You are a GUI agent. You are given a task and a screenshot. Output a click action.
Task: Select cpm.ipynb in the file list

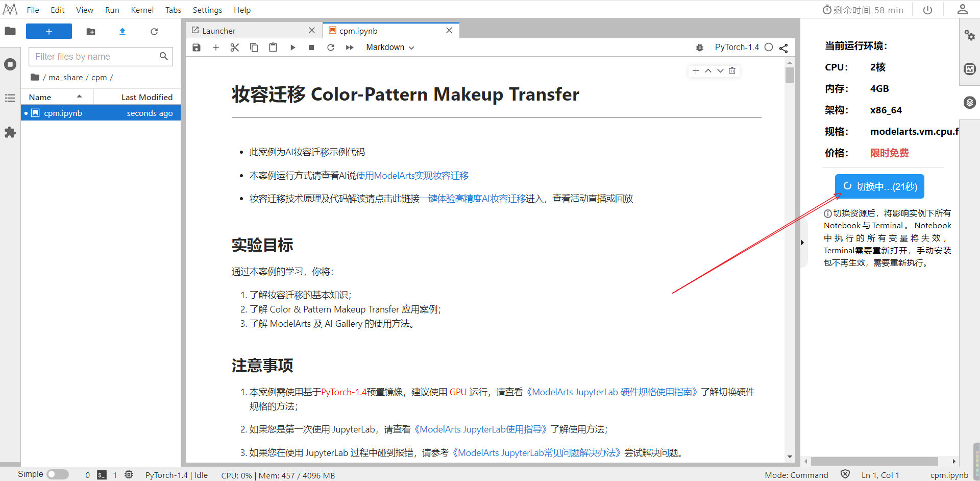click(101, 113)
